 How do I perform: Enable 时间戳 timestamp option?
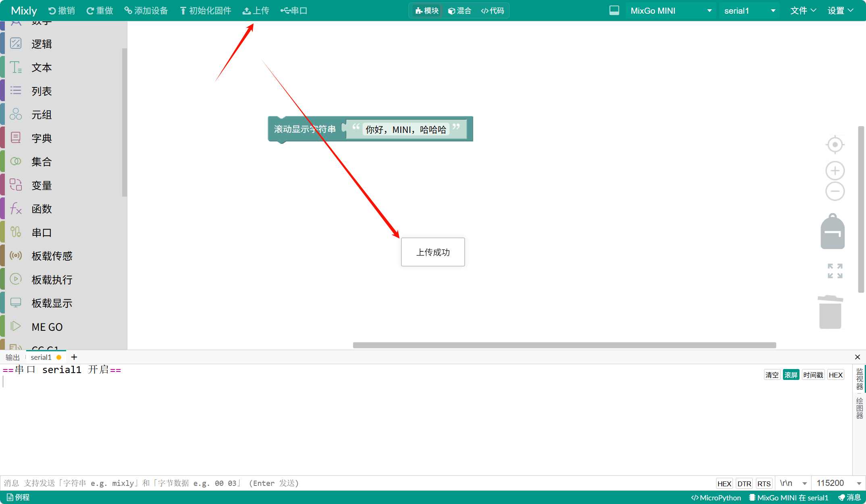(813, 375)
